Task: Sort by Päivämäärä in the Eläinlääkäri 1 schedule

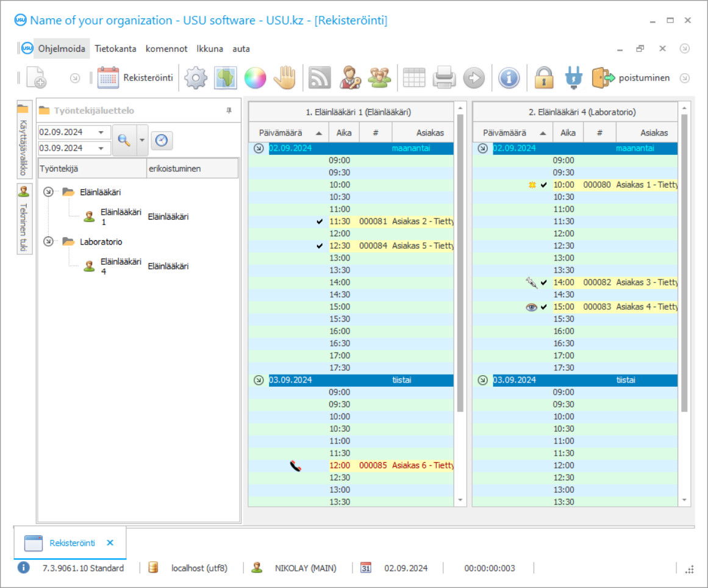Action: tap(290, 133)
